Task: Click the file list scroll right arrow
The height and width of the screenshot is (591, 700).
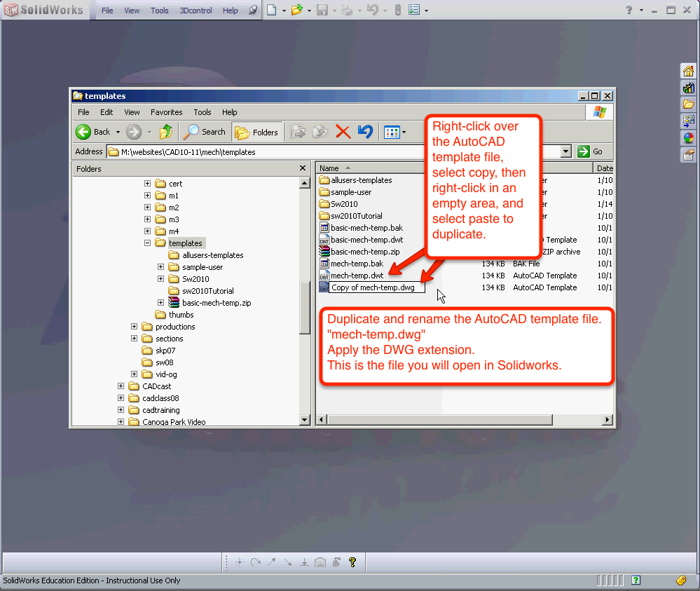Action: point(607,420)
